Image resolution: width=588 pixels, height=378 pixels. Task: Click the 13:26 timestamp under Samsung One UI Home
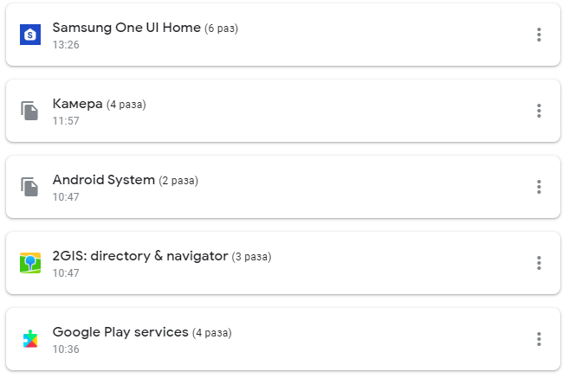[x=66, y=45]
